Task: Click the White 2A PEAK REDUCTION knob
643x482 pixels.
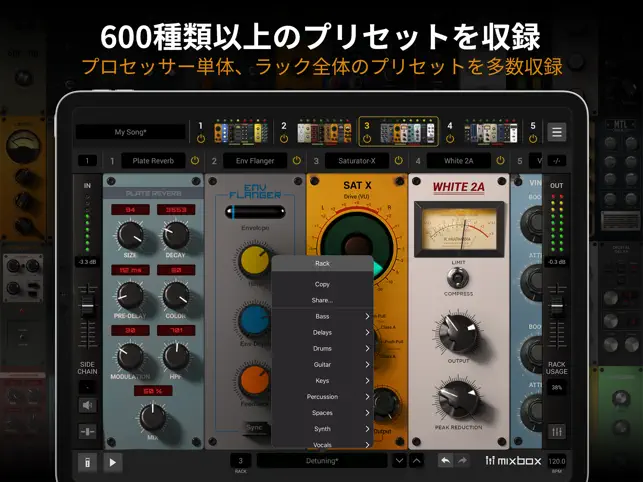Action: tap(458, 400)
